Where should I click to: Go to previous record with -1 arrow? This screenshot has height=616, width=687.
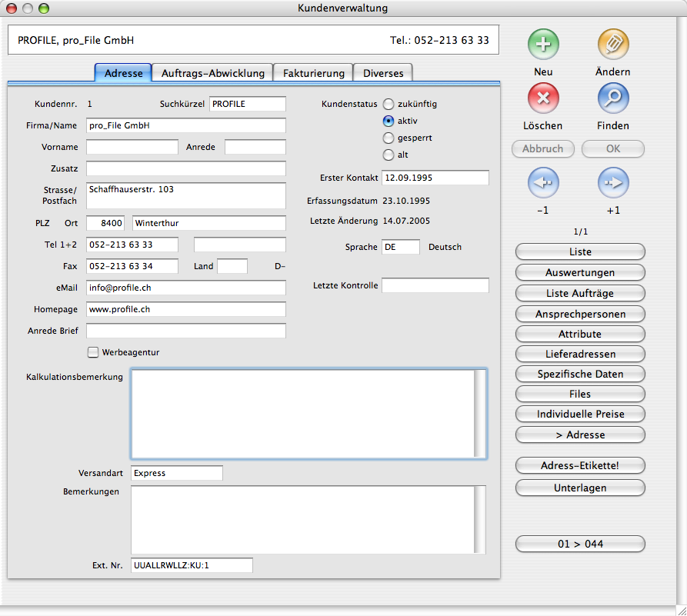543,183
